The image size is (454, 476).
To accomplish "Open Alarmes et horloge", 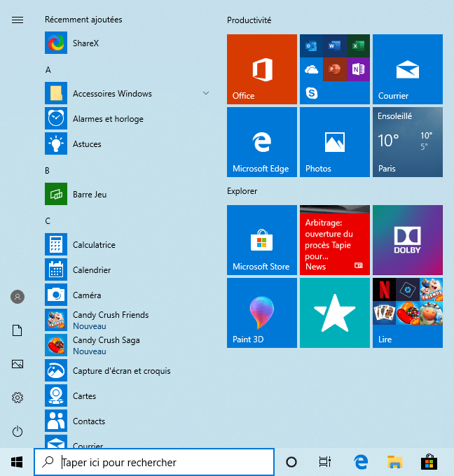I will coord(128,118).
